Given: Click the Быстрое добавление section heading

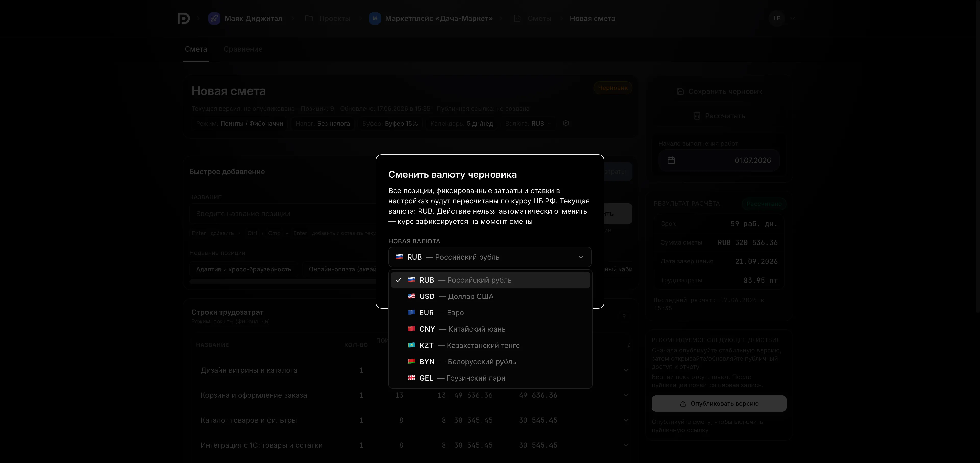Looking at the screenshot, I should [x=227, y=172].
